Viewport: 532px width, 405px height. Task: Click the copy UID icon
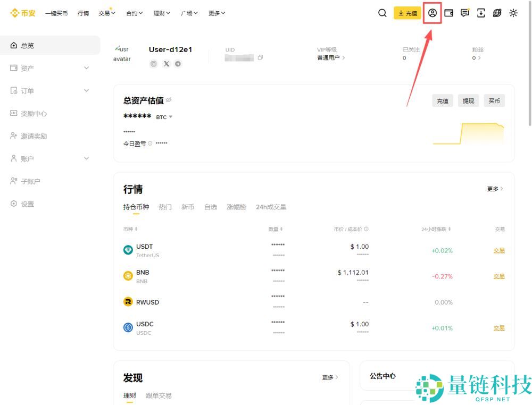(x=260, y=57)
